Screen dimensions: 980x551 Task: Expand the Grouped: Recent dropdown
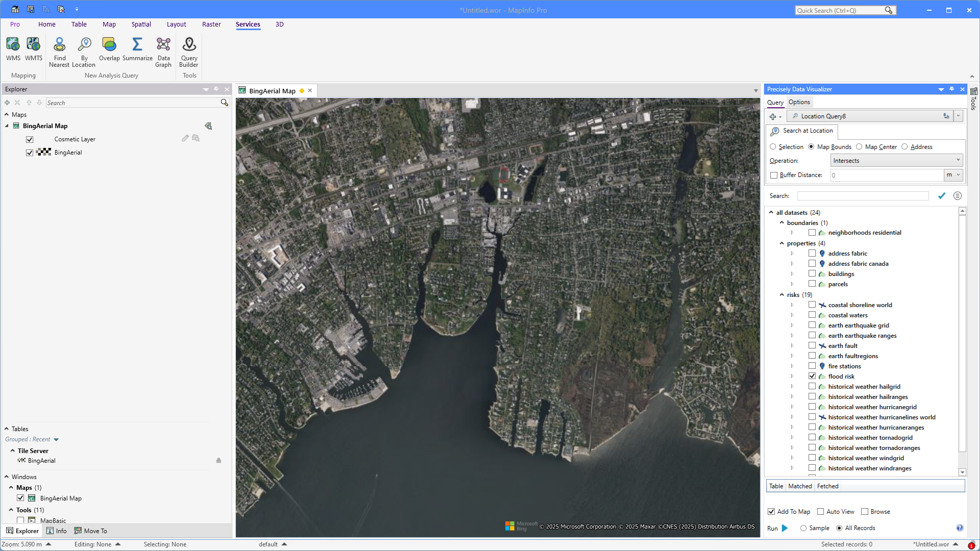[x=56, y=440]
